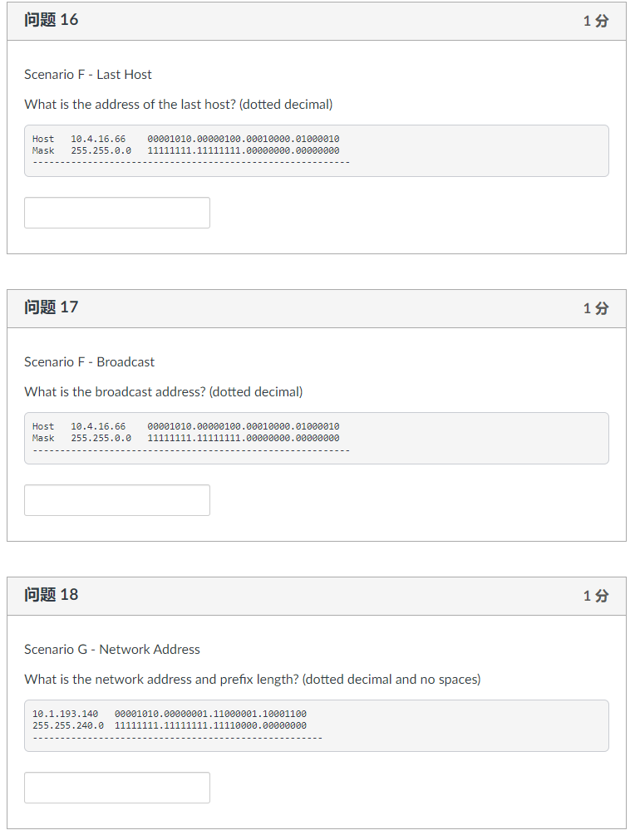
Task: Click the answer input field for Question 17
Action: [116, 500]
